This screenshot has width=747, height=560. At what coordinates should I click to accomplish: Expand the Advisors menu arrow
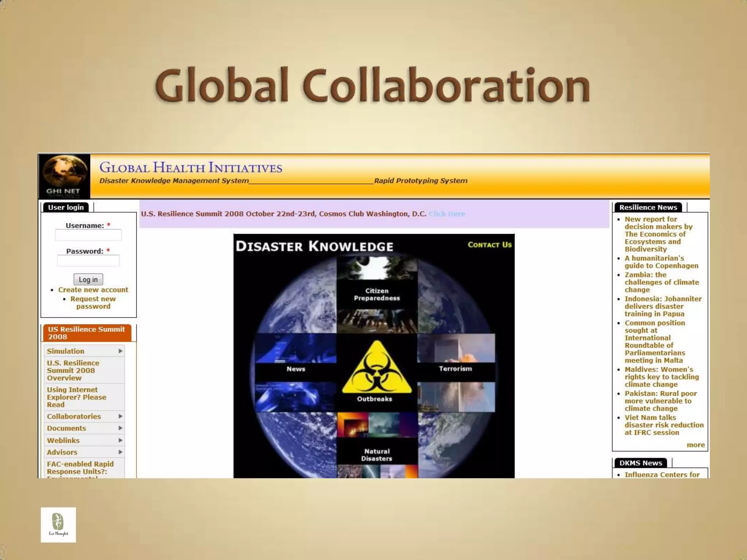click(120, 452)
